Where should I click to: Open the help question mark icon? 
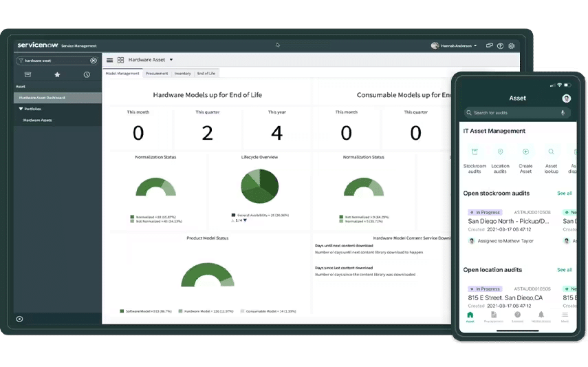point(500,46)
